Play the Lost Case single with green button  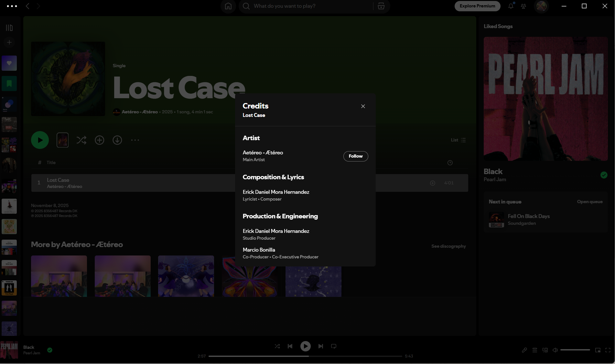(40, 140)
